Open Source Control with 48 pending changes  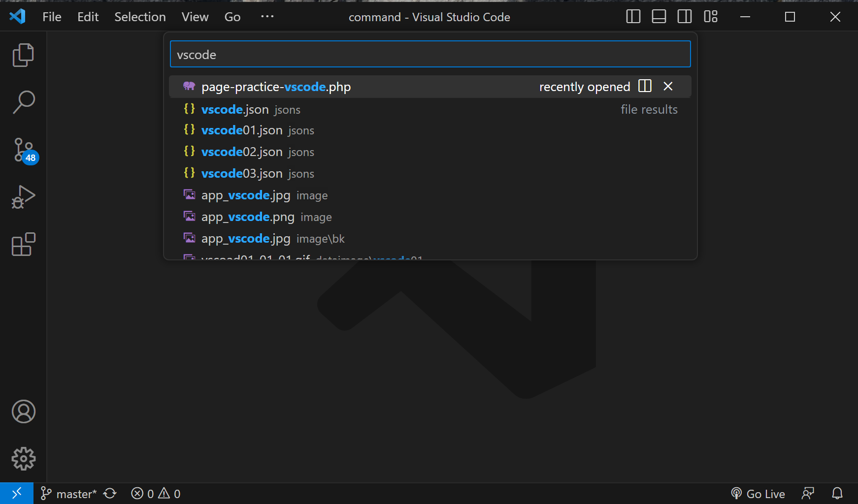click(x=23, y=150)
